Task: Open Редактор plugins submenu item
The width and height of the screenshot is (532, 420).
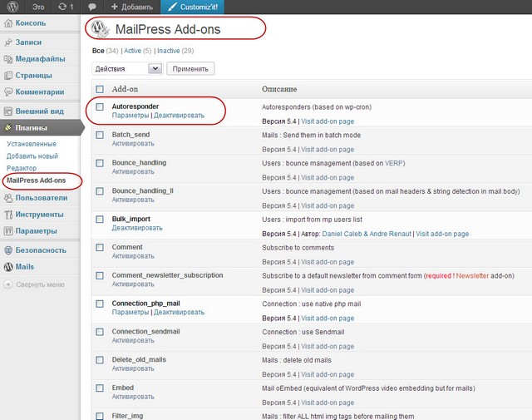Action: 22,168
